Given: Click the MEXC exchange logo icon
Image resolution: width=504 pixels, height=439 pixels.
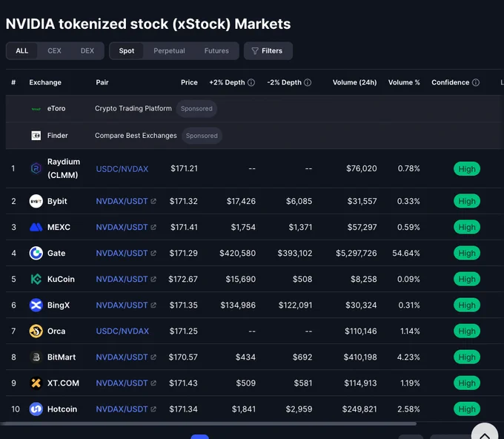Looking at the screenshot, I should point(36,228).
